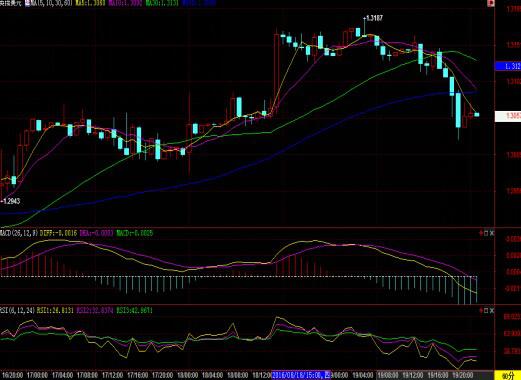Click the 19/04:00 time axis label
The height and width of the screenshot is (380, 521).
point(362,375)
